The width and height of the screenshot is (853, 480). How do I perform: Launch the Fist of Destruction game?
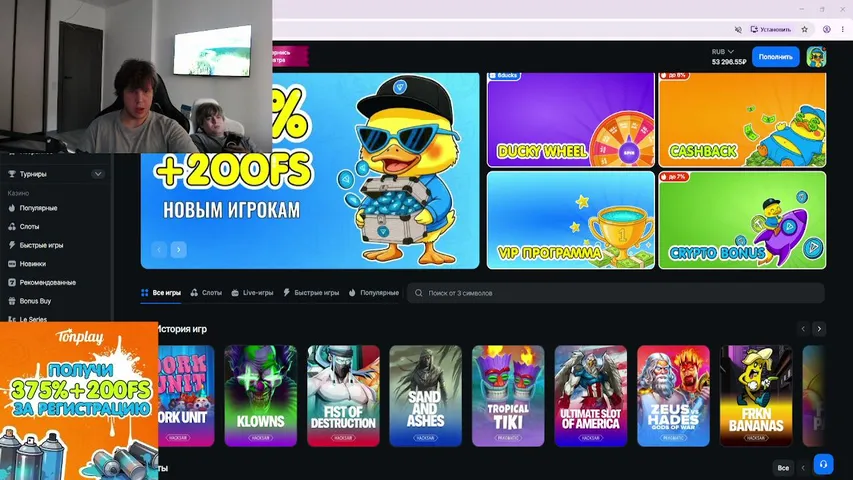pos(343,396)
